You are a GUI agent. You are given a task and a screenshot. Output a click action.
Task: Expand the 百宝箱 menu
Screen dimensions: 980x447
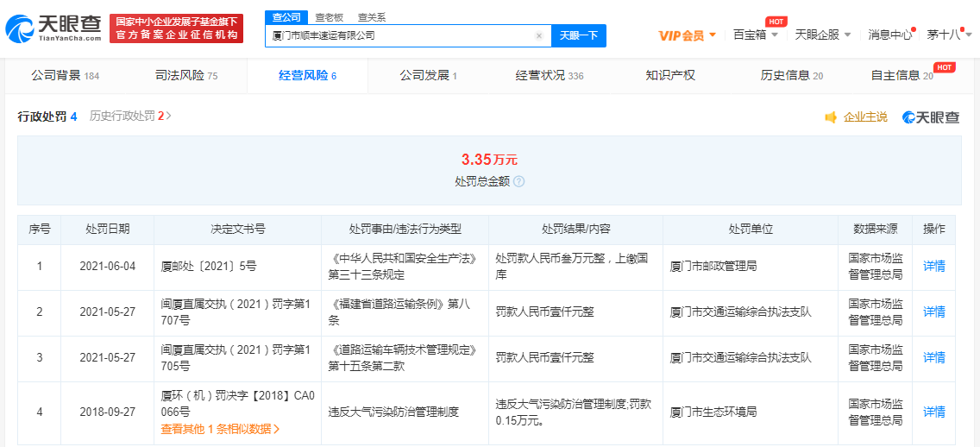tap(756, 35)
